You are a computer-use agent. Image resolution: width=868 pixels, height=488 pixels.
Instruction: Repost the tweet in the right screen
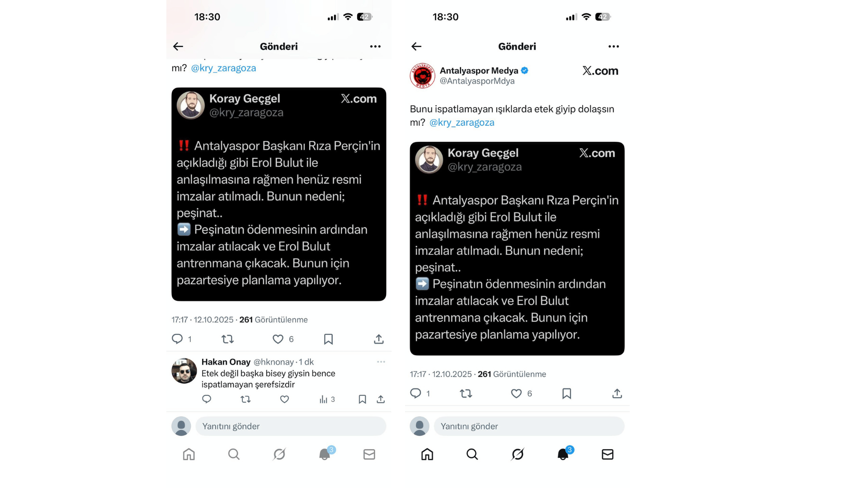[466, 394]
